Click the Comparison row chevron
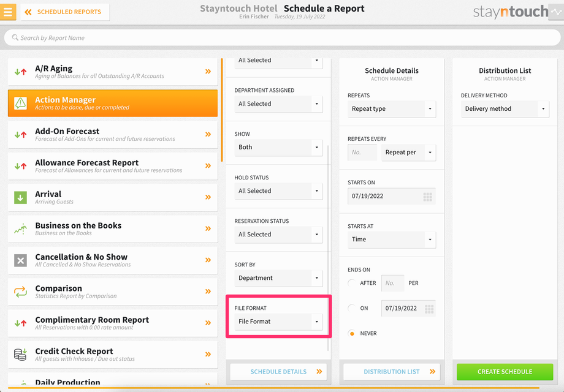The width and height of the screenshot is (564, 392). tap(208, 292)
